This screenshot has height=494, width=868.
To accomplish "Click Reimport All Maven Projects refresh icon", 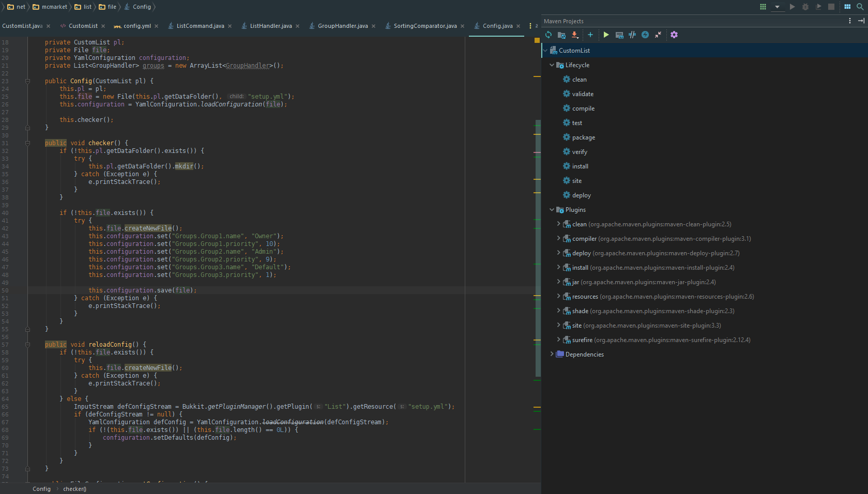I will tap(549, 35).
